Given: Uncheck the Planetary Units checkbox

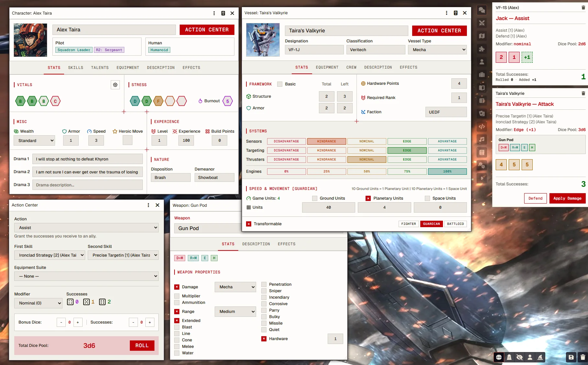Looking at the screenshot, I should coord(368,198).
